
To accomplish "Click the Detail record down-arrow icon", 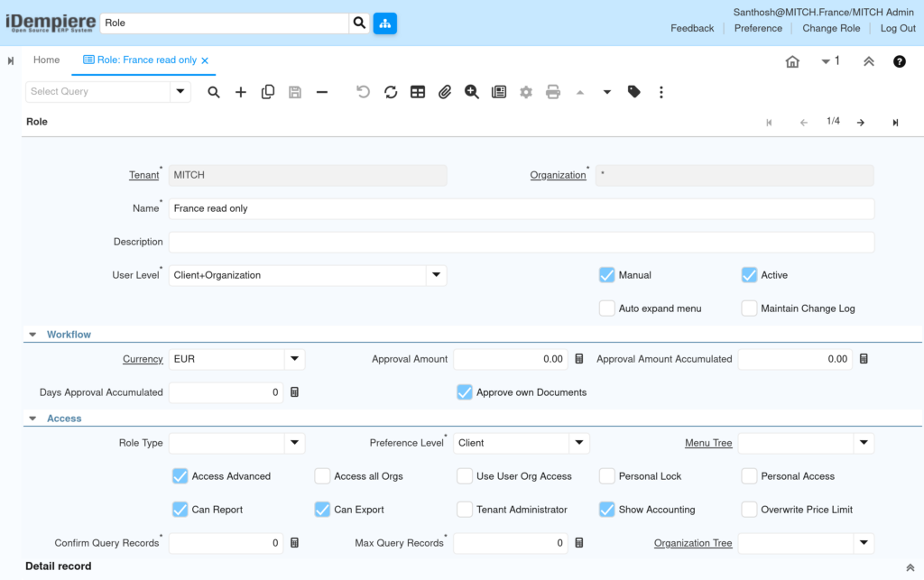I will pos(607,92).
